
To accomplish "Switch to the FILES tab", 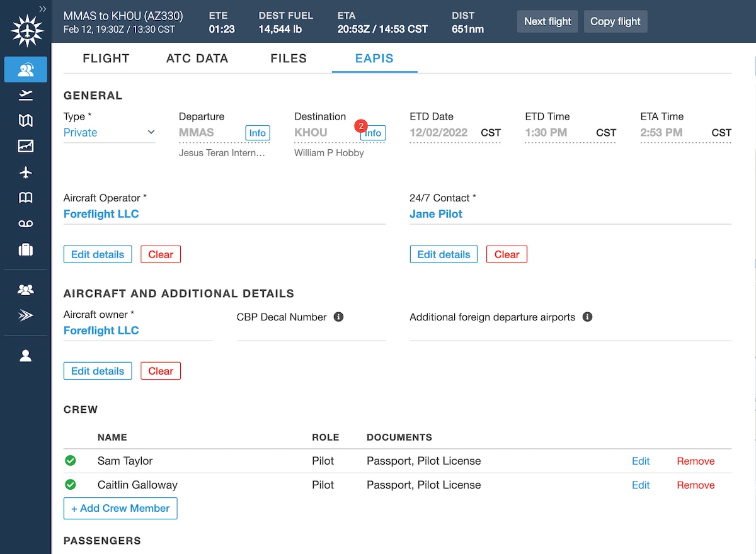I will (x=289, y=59).
